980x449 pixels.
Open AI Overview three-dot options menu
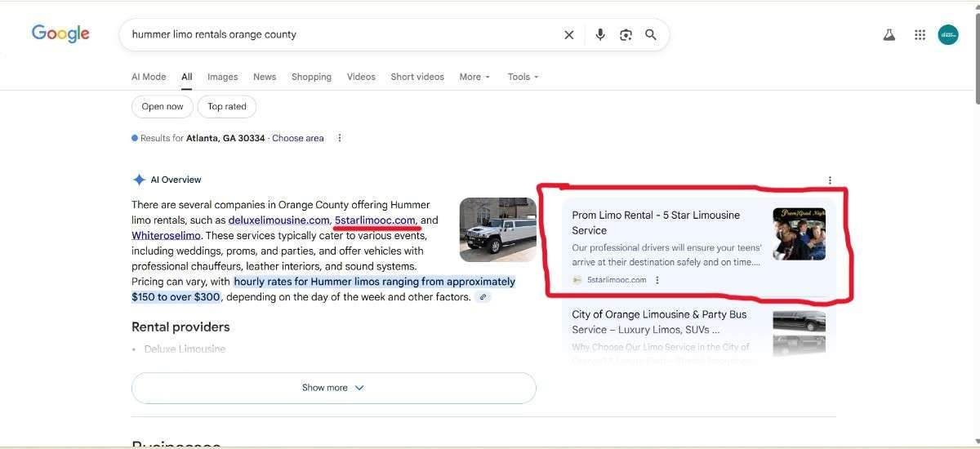pyautogui.click(x=830, y=180)
